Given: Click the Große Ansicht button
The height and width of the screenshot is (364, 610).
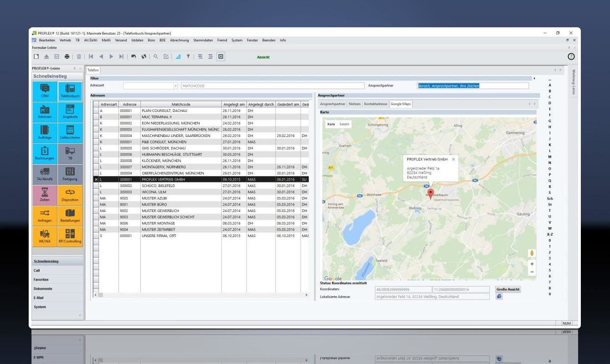Looking at the screenshot, I should point(508,289).
